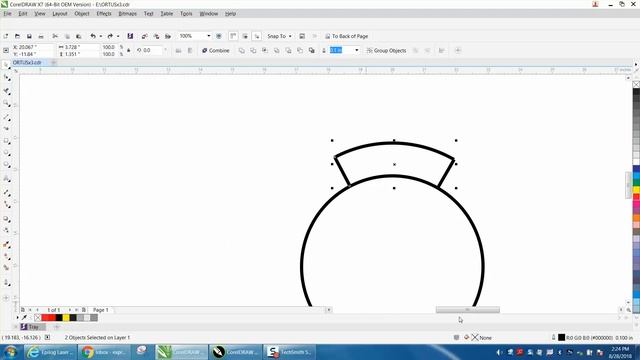Select the Rectangle tool
The height and width of the screenshot is (360, 640).
(x=7, y=141)
